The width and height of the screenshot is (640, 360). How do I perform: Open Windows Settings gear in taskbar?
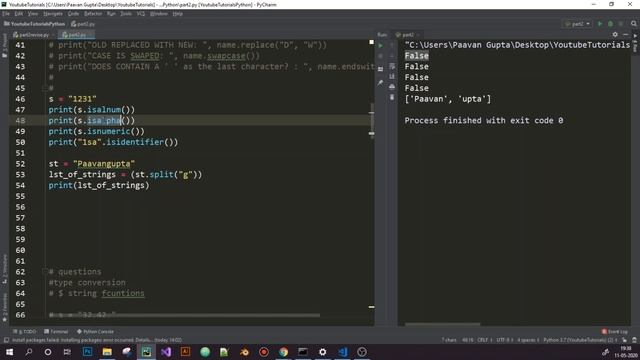pyautogui.click(x=322, y=352)
